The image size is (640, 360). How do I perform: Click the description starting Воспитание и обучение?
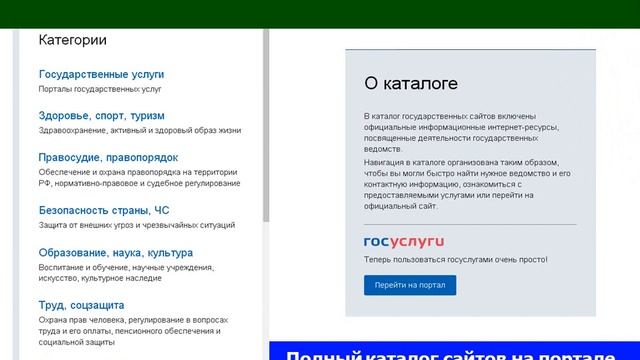(x=127, y=273)
